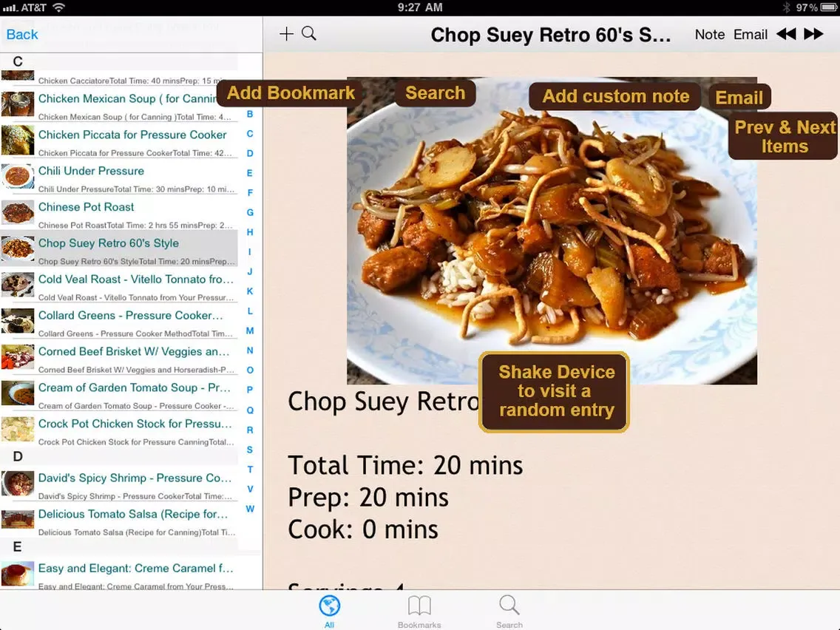This screenshot has height=630, width=840.
Task: Open Delicious Tomato Salsa recipe
Action: pyautogui.click(x=119, y=520)
